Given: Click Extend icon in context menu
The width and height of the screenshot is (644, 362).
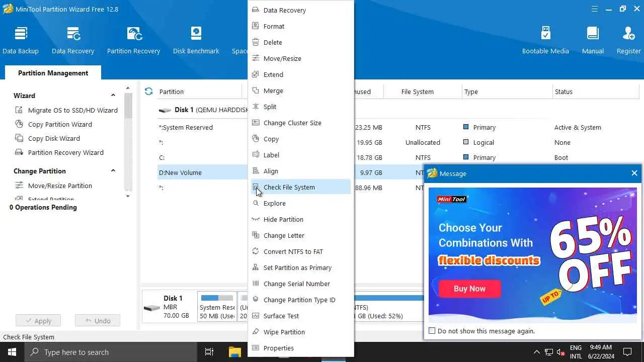Looking at the screenshot, I should [256, 74].
